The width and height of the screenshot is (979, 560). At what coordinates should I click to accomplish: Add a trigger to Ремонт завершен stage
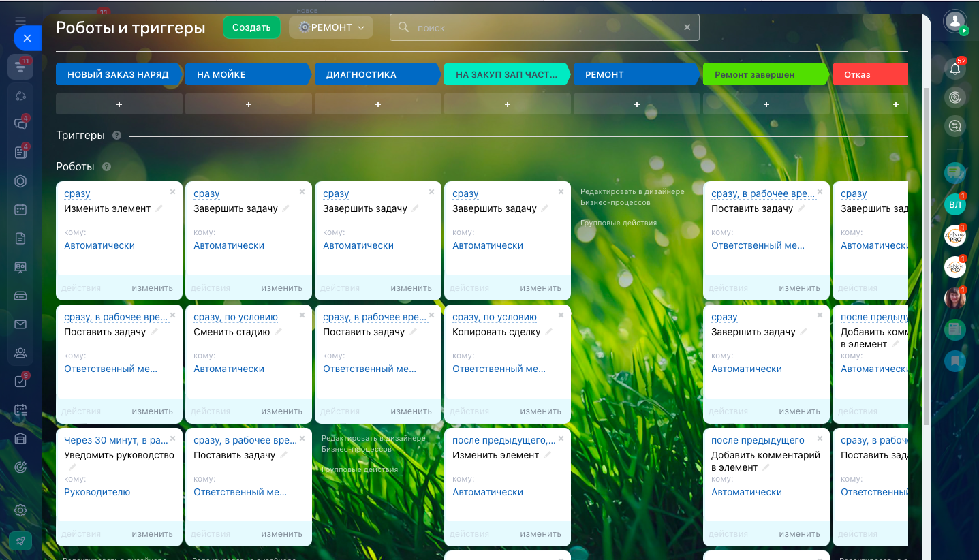[766, 104]
